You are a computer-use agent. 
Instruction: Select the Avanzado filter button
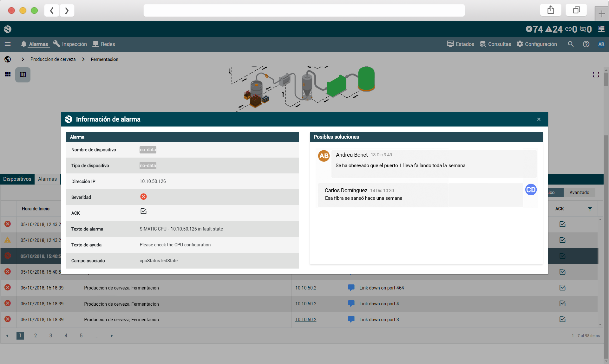[x=579, y=192]
